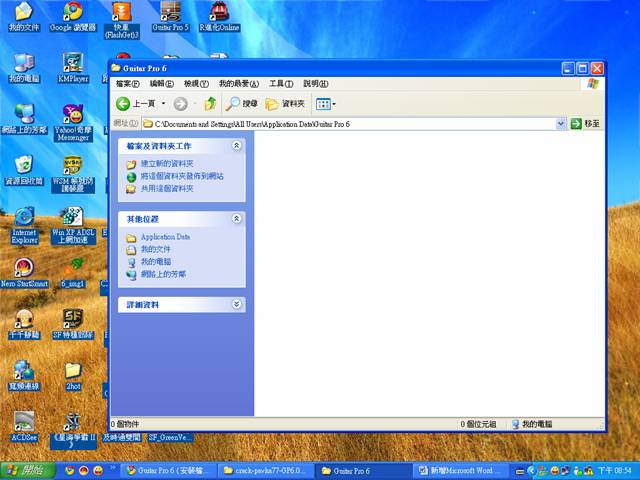Select 千千靜聽 desktop icon
Image resolution: width=640 pixels, height=480 pixels.
24,324
